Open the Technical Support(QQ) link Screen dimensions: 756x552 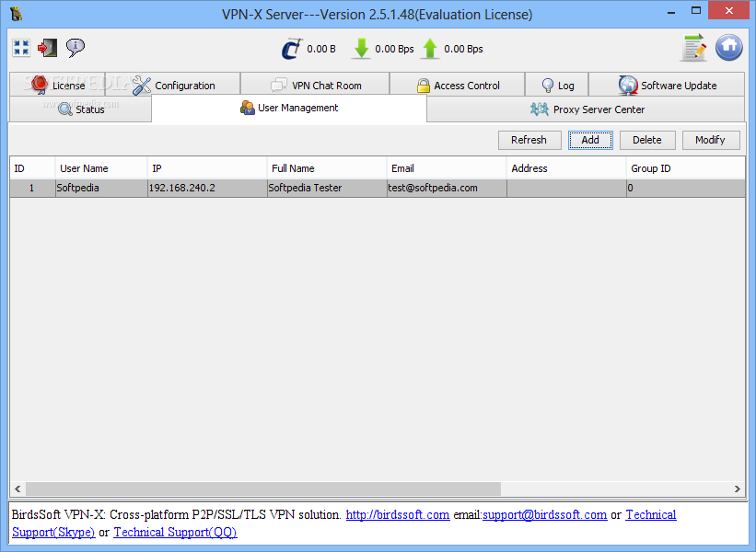(176, 533)
